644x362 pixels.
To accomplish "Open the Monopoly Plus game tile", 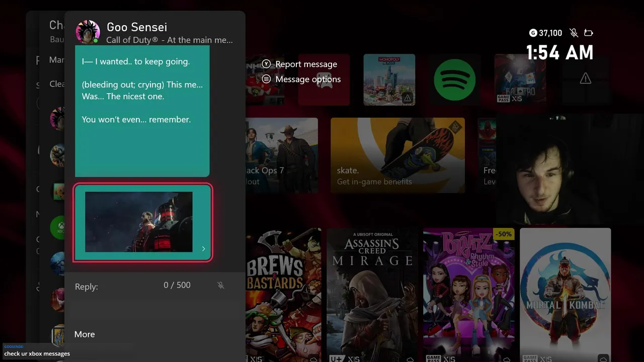I will point(389,80).
